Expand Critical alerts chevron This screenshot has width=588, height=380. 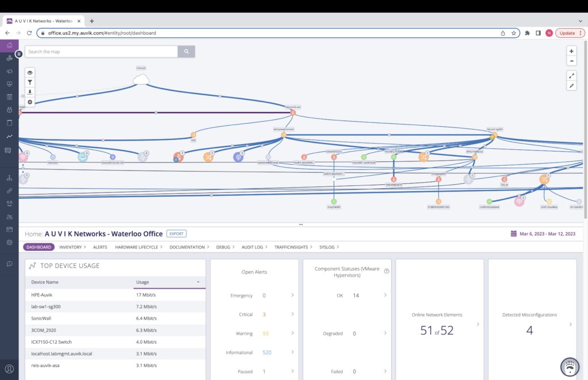click(x=292, y=314)
